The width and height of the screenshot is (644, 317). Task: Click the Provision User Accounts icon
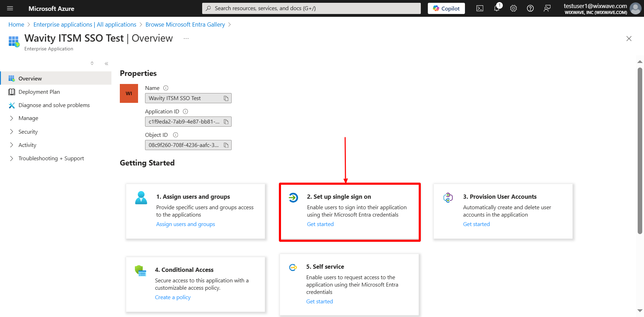point(448,198)
